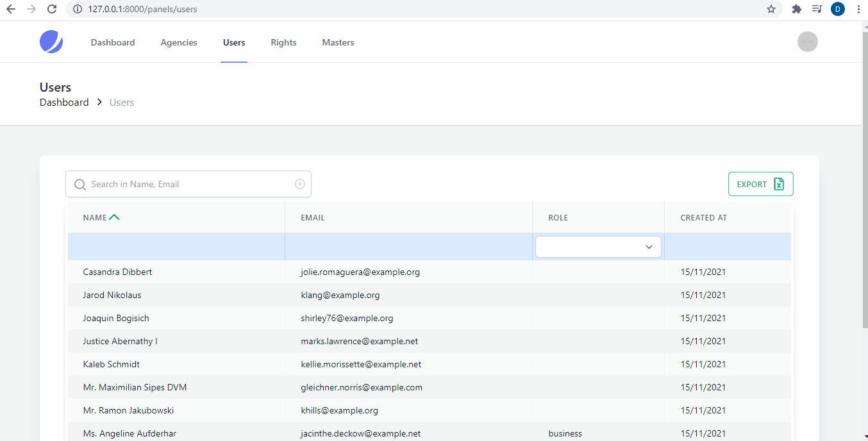Click the site info icon in the address bar
Screen dimensions: 868x441
point(78,9)
